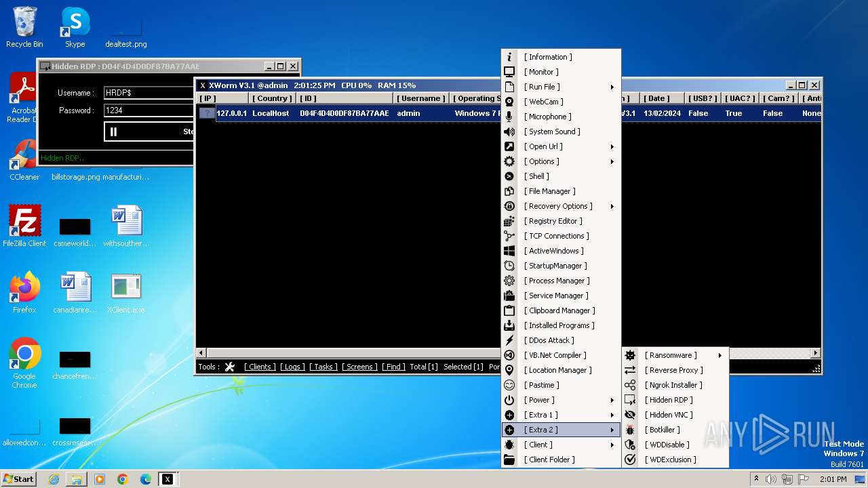
Task: Click the StartupManager clock icon
Action: click(x=509, y=266)
